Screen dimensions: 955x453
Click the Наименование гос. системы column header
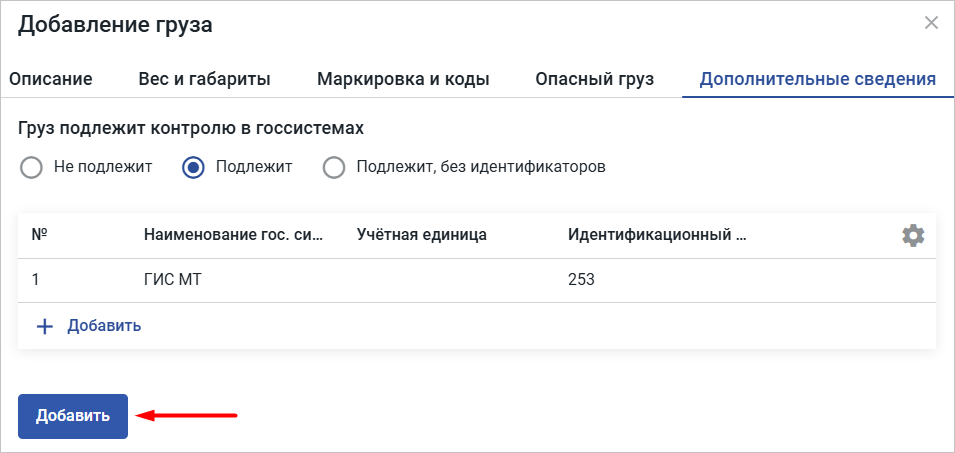click(x=233, y=235)
